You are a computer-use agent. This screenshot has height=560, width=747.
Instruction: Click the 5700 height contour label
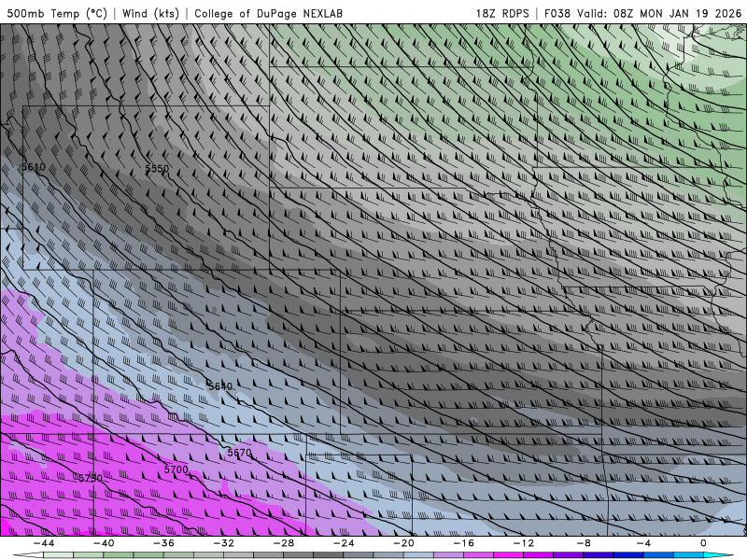(x=176, y=469)
